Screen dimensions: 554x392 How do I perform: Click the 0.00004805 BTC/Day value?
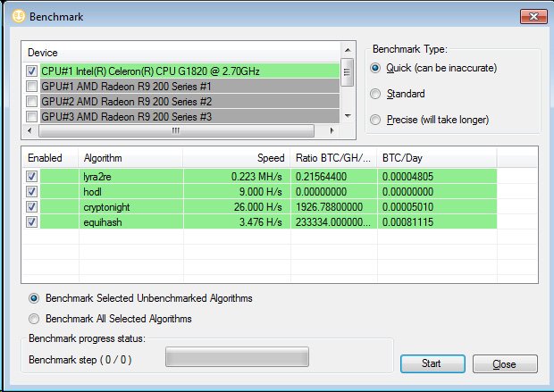click(407, 176)
